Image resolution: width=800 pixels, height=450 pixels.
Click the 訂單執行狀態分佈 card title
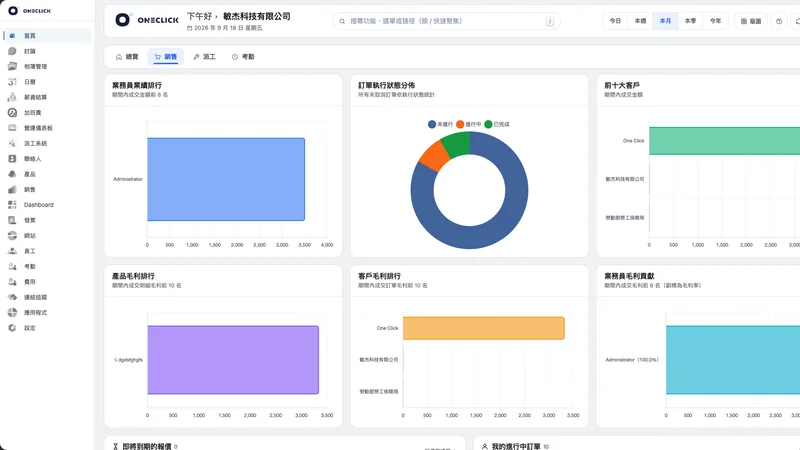pos(386,85)
